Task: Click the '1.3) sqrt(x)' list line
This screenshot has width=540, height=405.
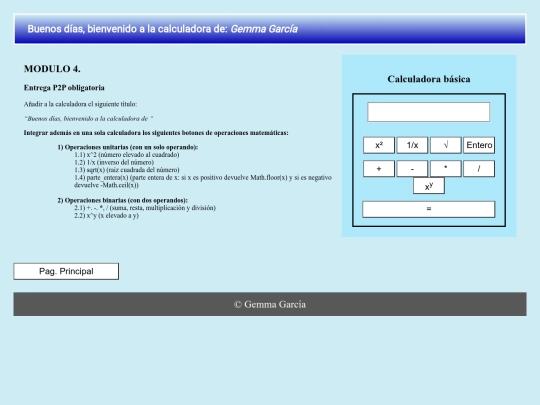Action: click(127, 170)
